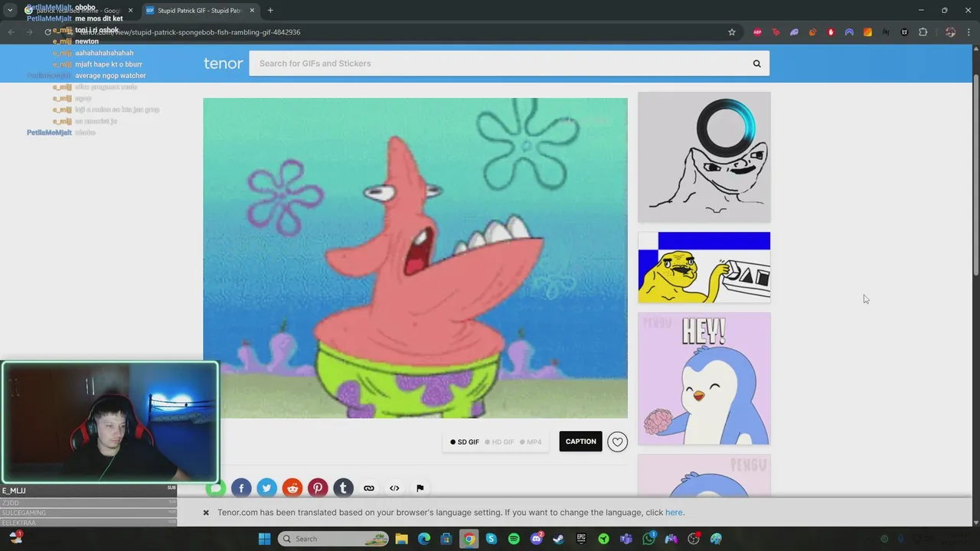The height and width of the screenshot is (551, 980).
Task: Click the Windows taskbar search box
Action: click(334, 539)
